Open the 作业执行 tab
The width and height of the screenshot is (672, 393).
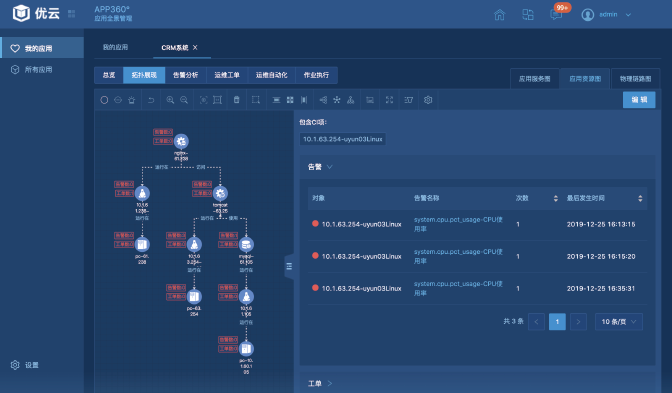[316, 75]
